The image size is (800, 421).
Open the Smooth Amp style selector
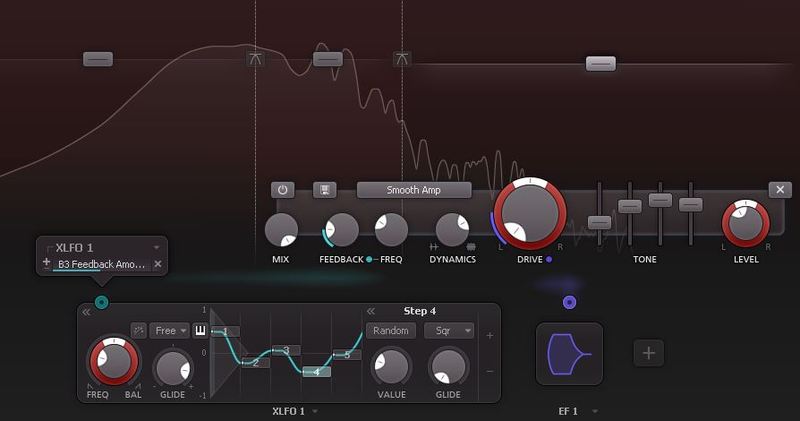pyautogui.click(x=414, y=190)
